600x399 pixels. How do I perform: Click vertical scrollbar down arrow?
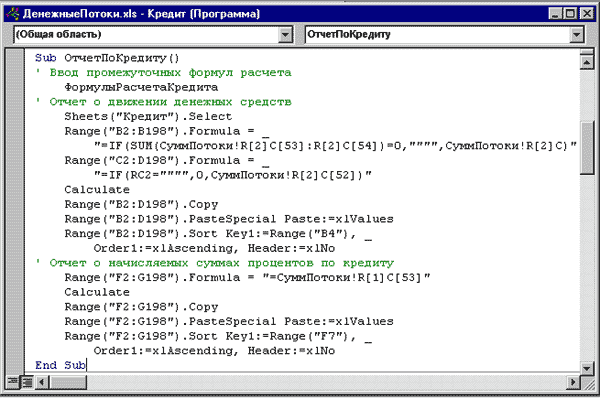(x=587, y=368)
